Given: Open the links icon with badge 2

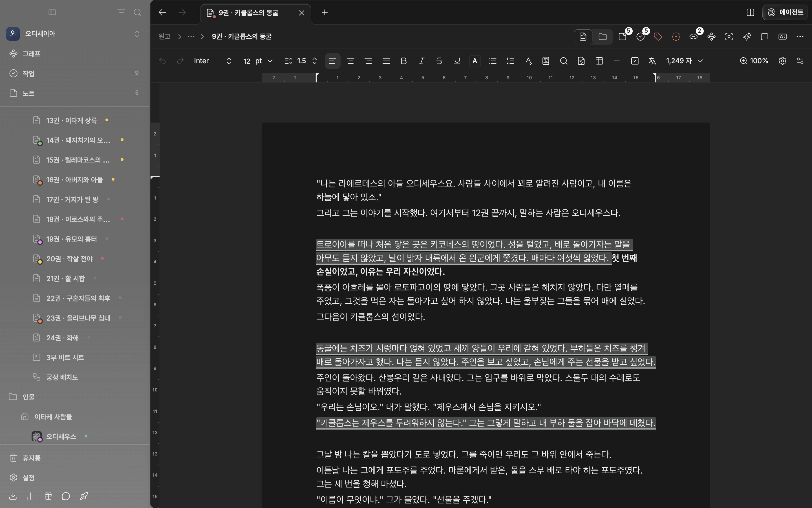Looking at the screenshot, I should coord(693,37).
